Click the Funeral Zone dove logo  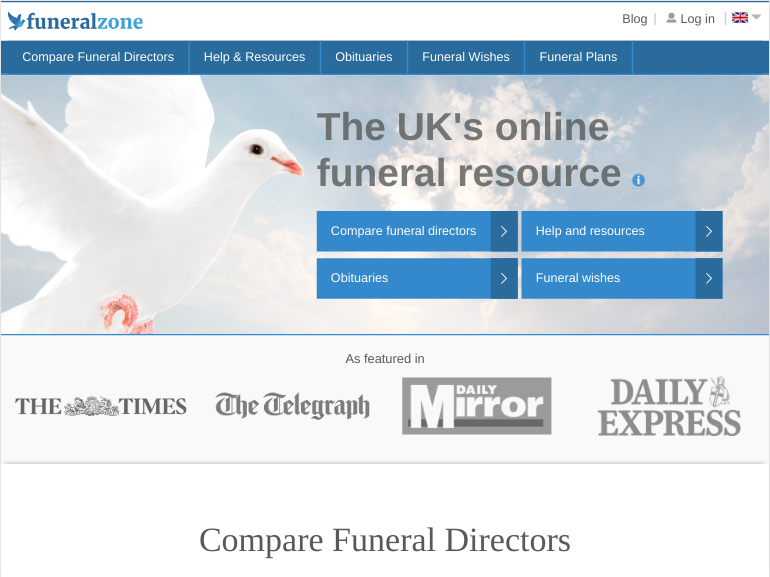[x=17, y=21]
